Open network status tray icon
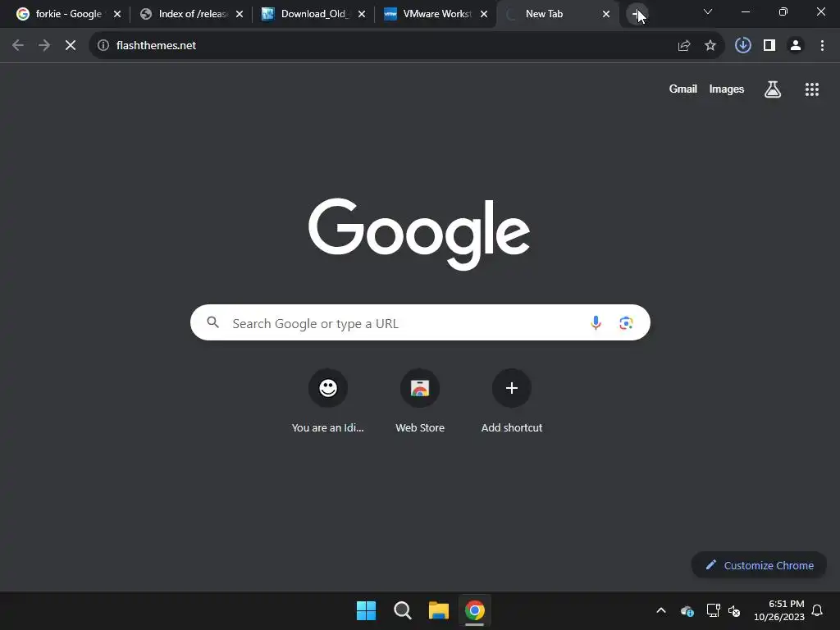Screen dimensions: 840x630 [x=713, y=610]
